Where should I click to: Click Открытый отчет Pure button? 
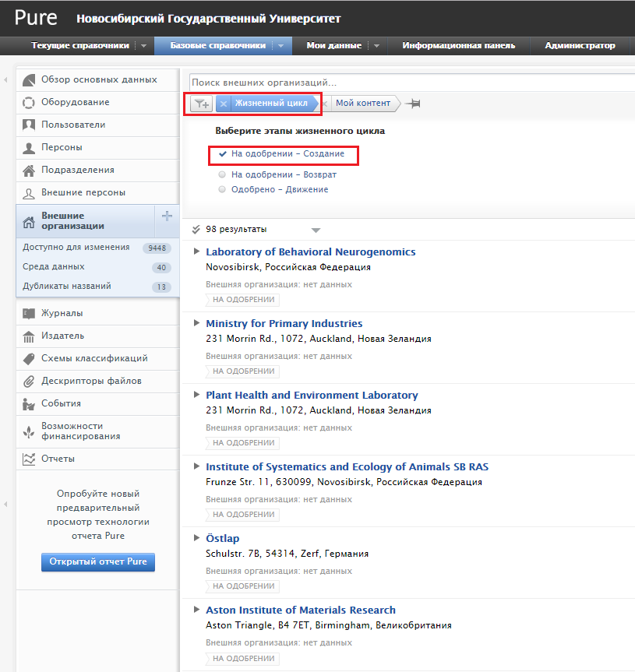tap(98, 561)
